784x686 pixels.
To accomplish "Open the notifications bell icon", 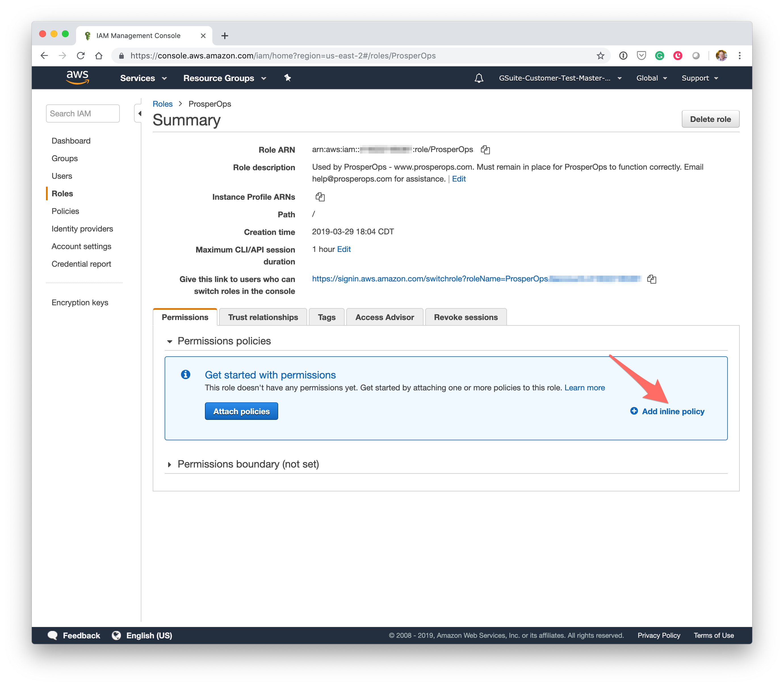I will coord(478,78).
